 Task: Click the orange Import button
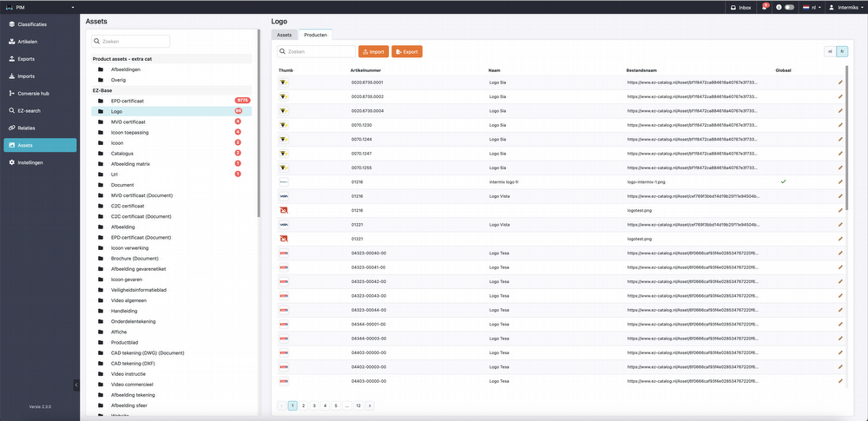coord(373,52)
